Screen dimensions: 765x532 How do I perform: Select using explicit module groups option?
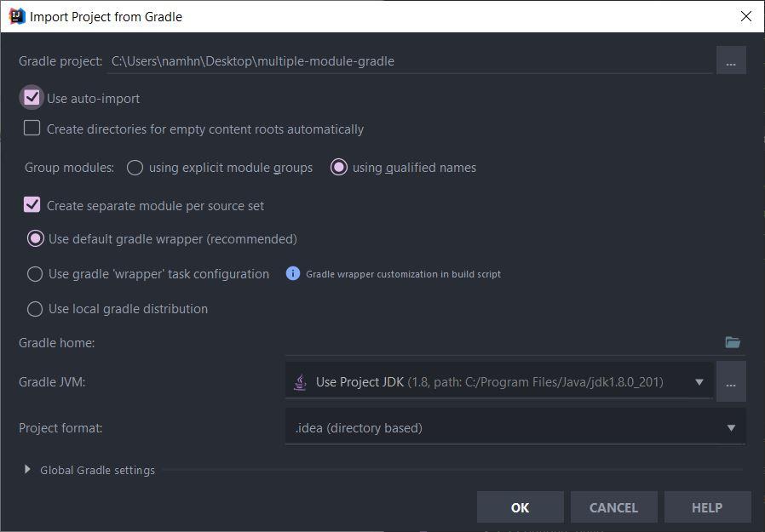[x=135, y=168]
